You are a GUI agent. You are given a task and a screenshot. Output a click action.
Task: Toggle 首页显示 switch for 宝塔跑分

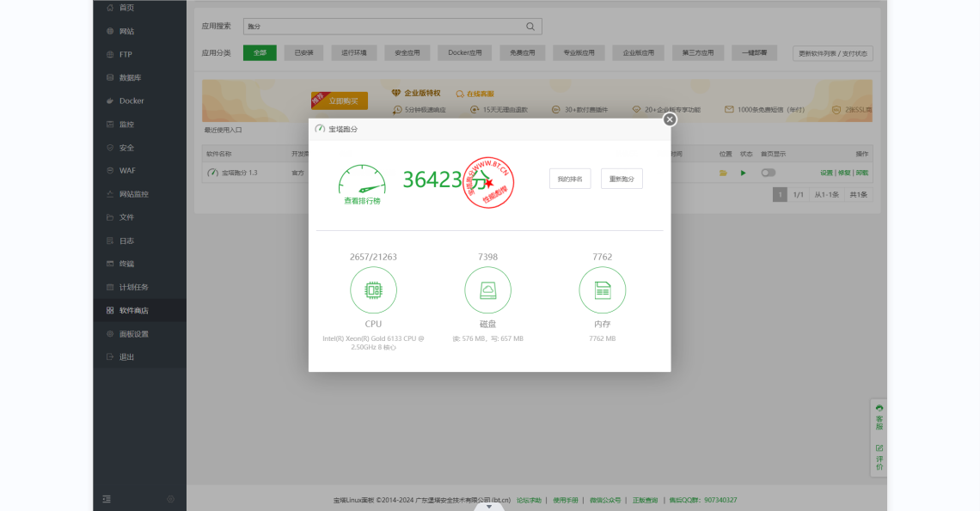[x=769, y=173]
